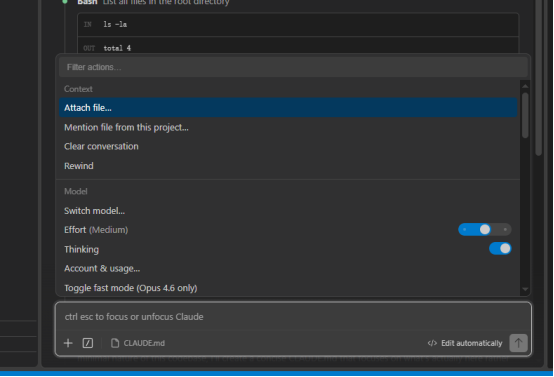Click the actions list scrollbar up arrow
Screen dimensions: 554x377
coord(525,86)
